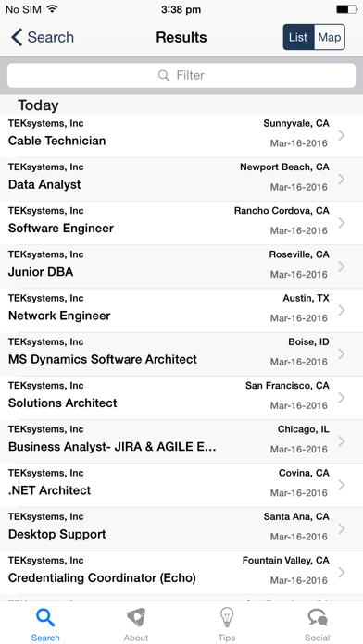The height and width of the screenshot is (644, 363).
Task: Switch results view to Map
Action: (330, 37)
